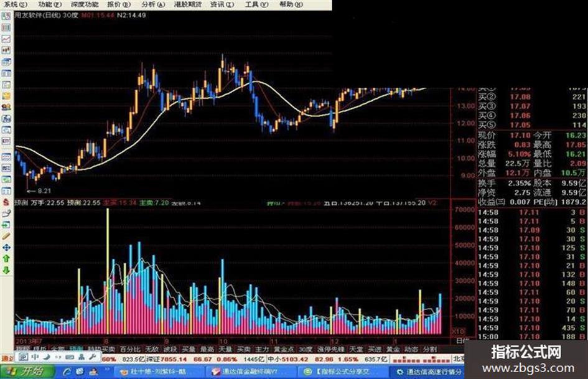
Task: Click the IME soft keyboard icon
Action: (x=69, y=357)
